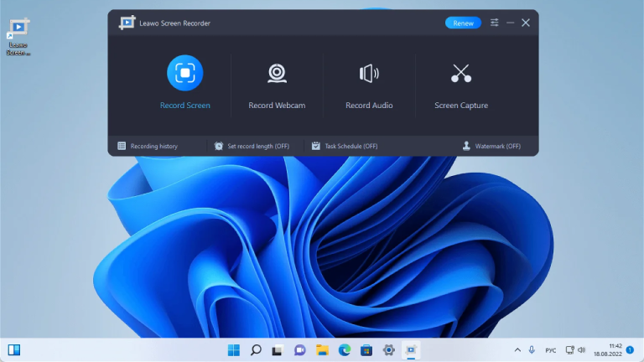The image size is (644, 362).
Task: Expand hidden system tray icons chevron
Action: tap(517, 350)
